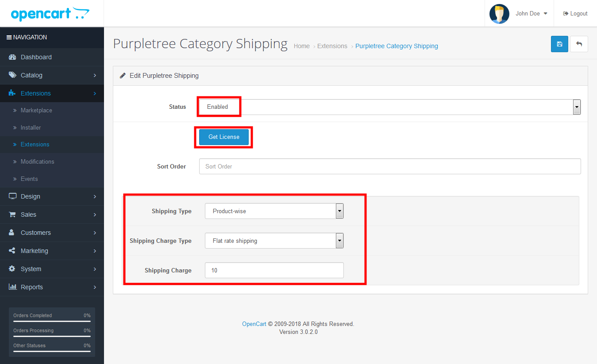
Task: Expand the Catalog menu chevron
Action: click(x=95, y=76)
